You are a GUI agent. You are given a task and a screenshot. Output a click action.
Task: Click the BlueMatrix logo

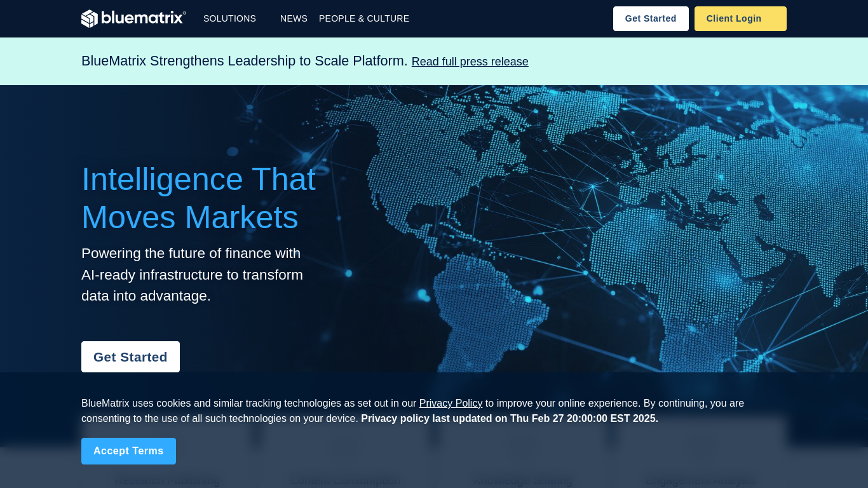click(133, 18)
